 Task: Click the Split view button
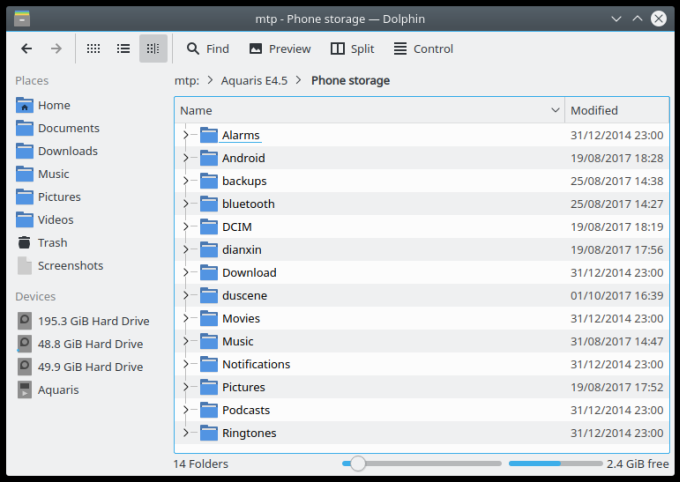[352, 49]
